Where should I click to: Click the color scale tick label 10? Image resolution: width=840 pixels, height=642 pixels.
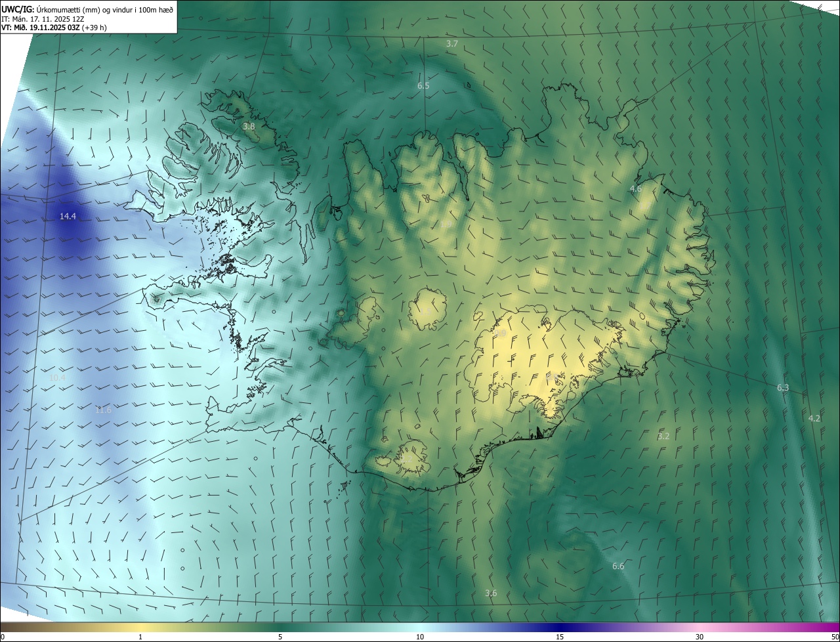(420, 637)
